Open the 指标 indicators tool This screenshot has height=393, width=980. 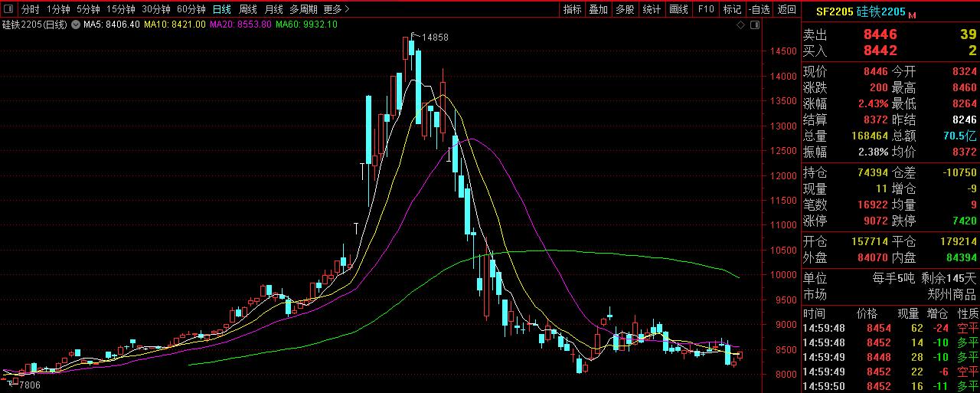tap(572, 9)
